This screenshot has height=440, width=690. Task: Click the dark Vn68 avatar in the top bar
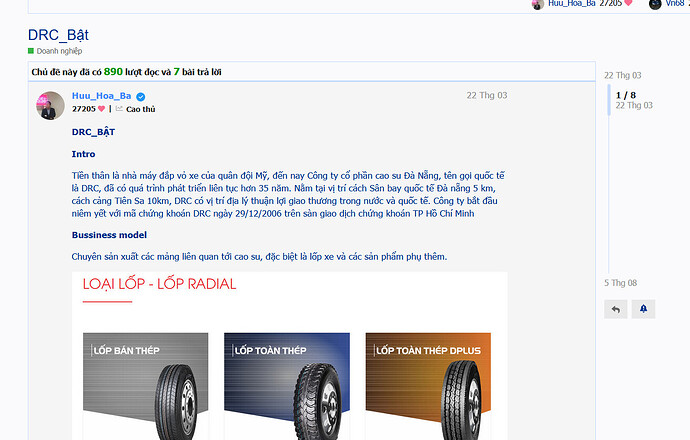[655, 4]
